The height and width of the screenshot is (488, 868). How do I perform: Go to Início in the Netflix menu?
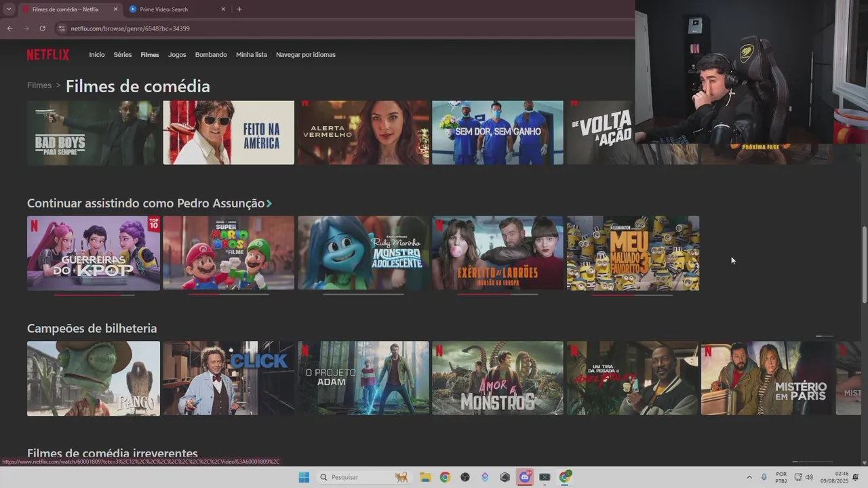coord(97,55)
